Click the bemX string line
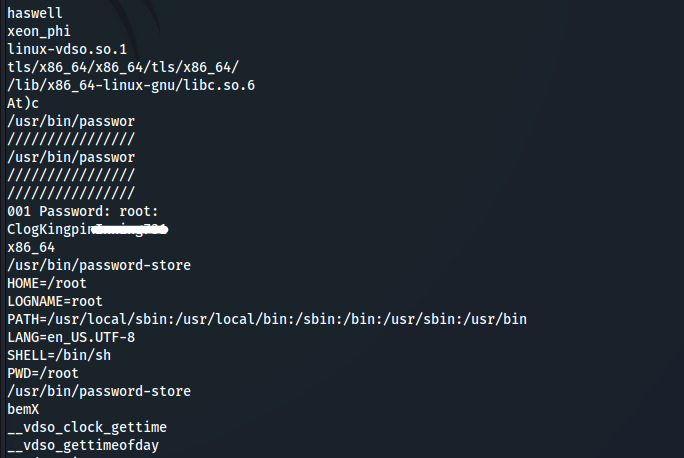684x458 pixels. [x=23, y=409]
